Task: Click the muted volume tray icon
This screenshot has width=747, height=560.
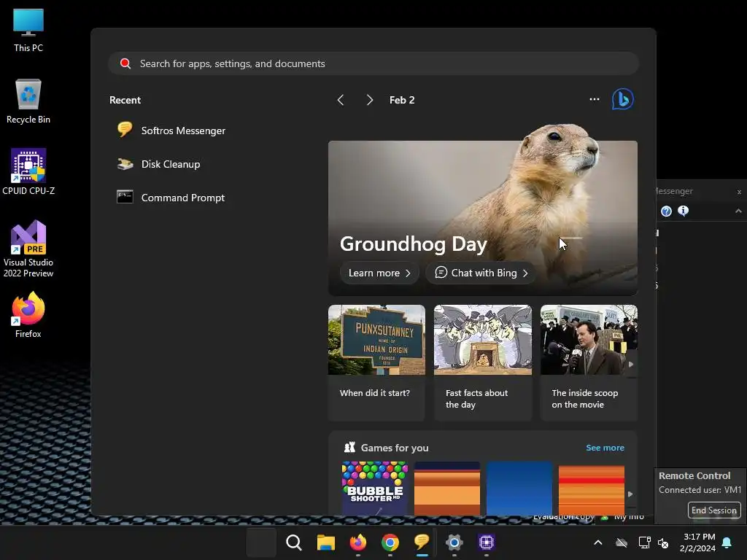Action: click(x=662, y=542)
